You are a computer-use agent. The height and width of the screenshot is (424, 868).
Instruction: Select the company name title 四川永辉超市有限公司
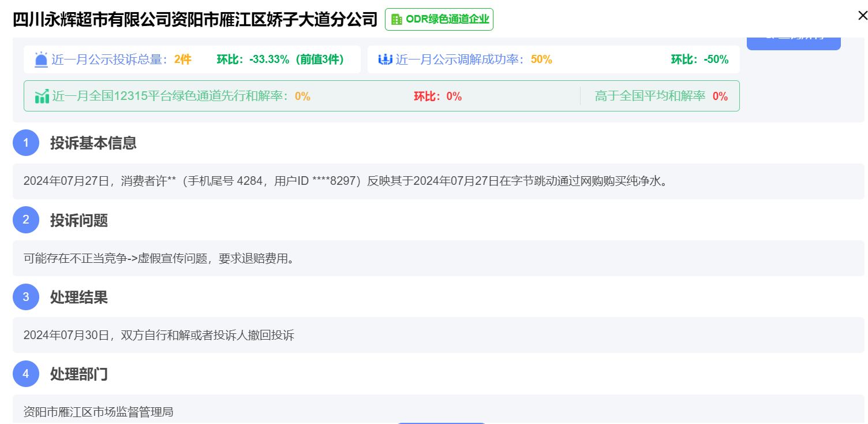coord(195,19)
